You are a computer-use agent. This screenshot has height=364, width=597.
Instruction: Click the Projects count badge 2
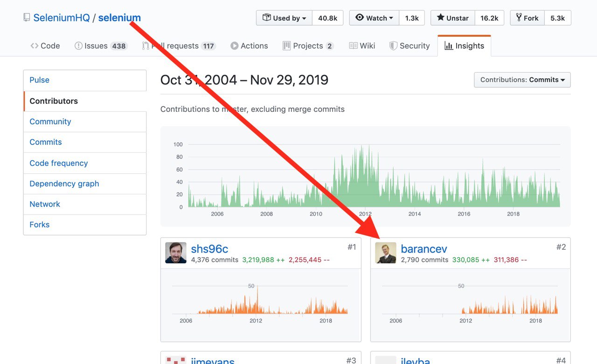(x=330, y=46)
